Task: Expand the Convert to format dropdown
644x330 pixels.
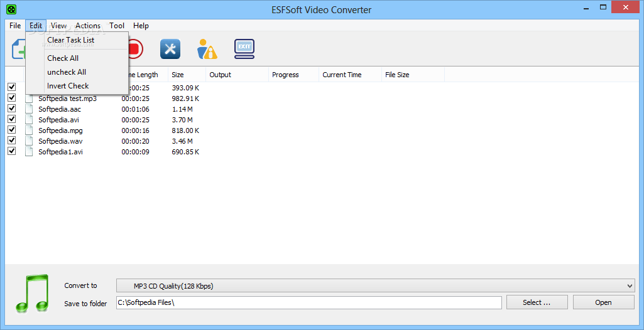Action: coord(630,285)
